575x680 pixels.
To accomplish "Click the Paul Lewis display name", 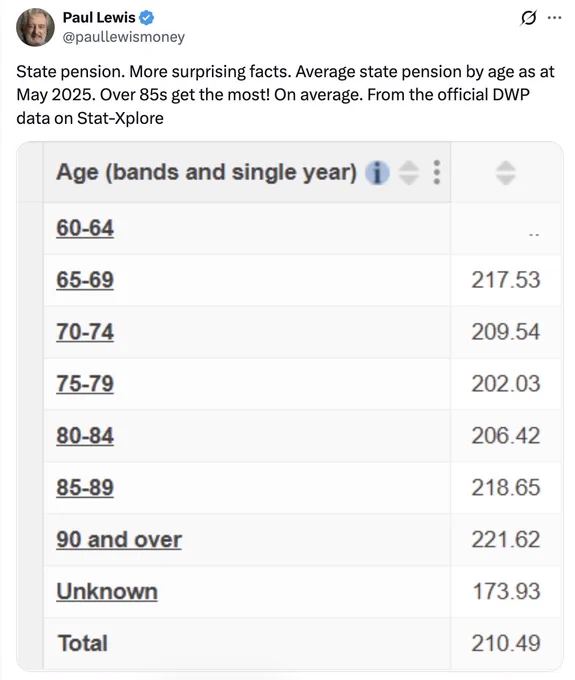I will coord(99,17).
